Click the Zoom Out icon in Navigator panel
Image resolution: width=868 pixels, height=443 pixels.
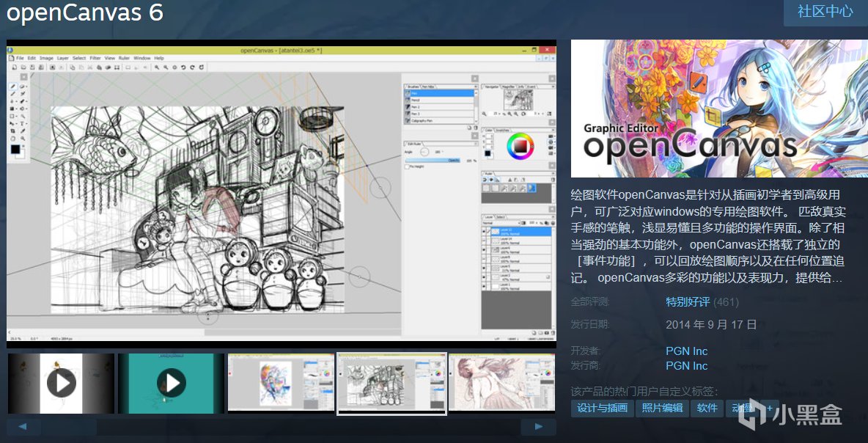516,114
